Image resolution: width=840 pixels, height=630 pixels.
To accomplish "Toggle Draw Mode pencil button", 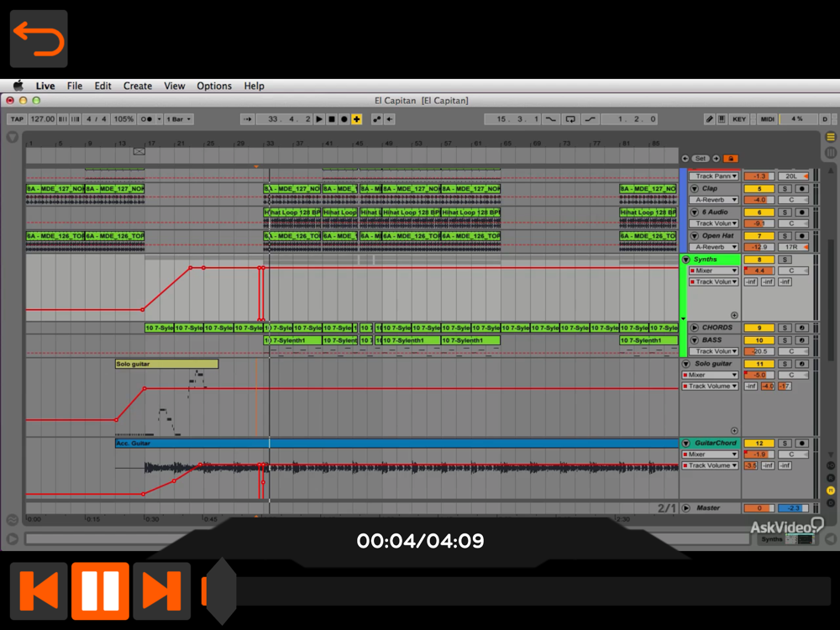I will coord(709,119).
